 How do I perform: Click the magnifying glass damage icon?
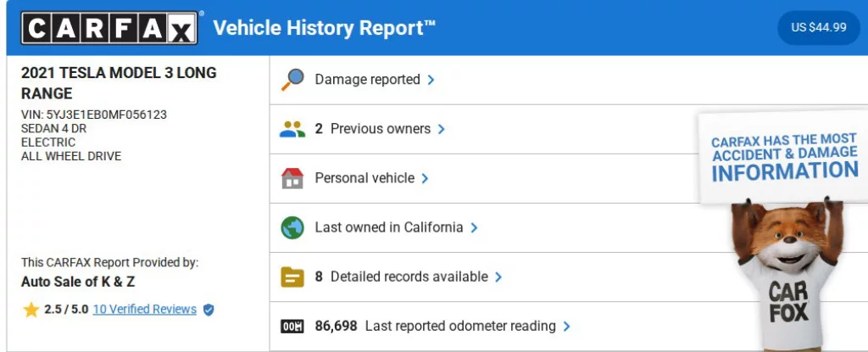292,80
